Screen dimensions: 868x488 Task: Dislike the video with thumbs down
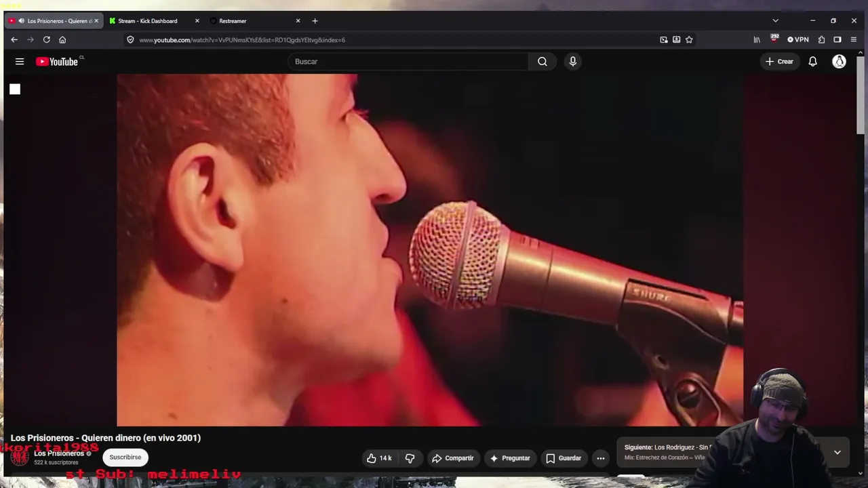pos(410,458)
